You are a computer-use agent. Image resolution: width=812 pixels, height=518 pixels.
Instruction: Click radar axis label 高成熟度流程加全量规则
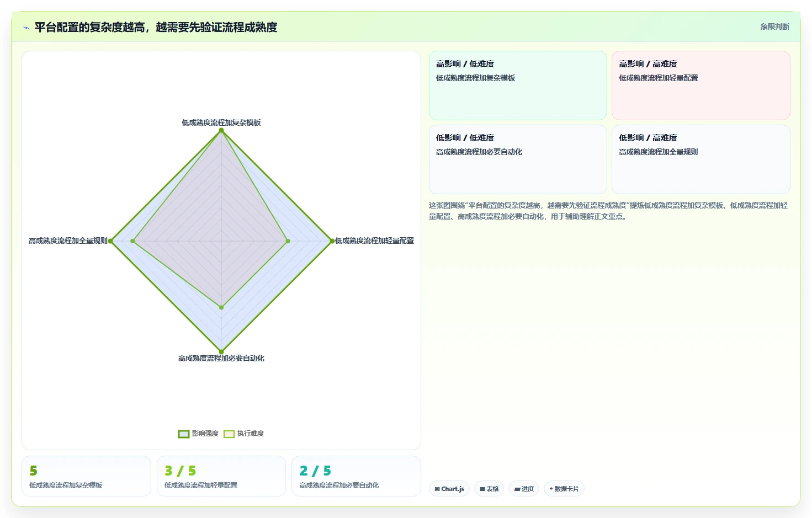[68, 241]
